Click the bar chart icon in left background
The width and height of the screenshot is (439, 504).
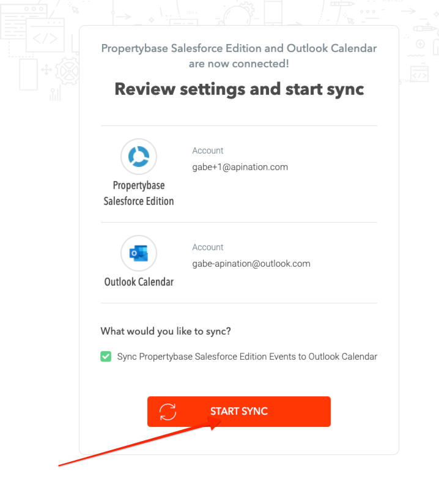[55, 94]
